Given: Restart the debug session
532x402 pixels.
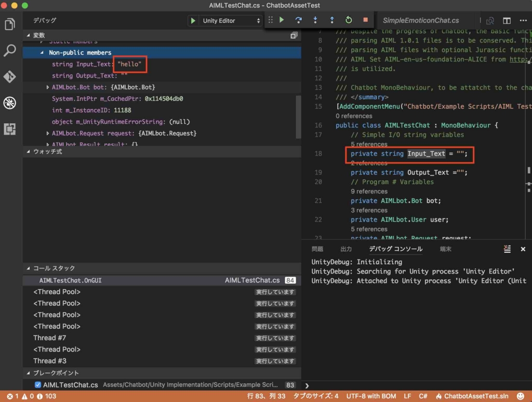Looking at the screenshot, I should (x=349, y=20).
